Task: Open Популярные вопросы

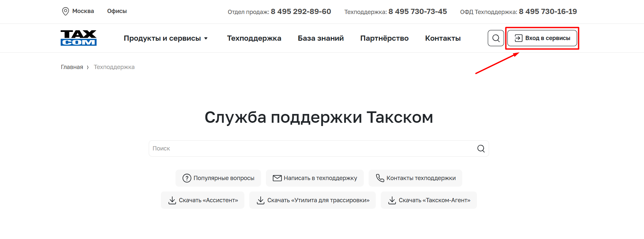Action: (218, 178)
